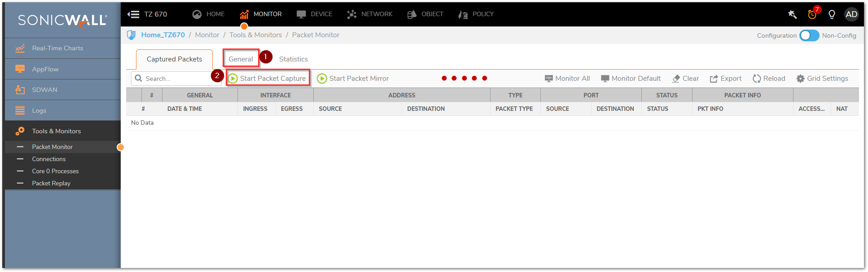Click the Start Packet Capture play icon
Viewport: 868px width, 272px height.
coord(232,79)
